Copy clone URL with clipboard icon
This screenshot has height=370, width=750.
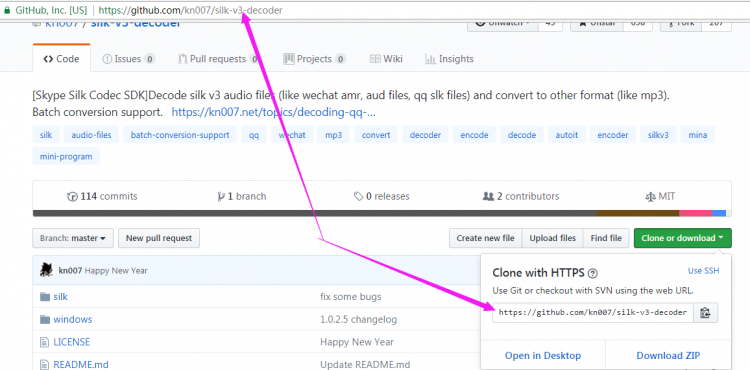tap(705, 313)
